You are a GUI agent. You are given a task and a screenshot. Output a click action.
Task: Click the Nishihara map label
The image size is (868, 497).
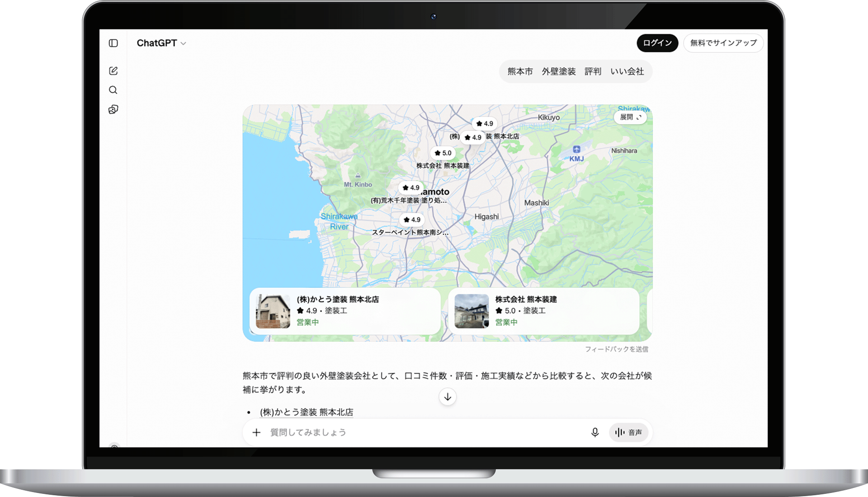click(624, 150)
